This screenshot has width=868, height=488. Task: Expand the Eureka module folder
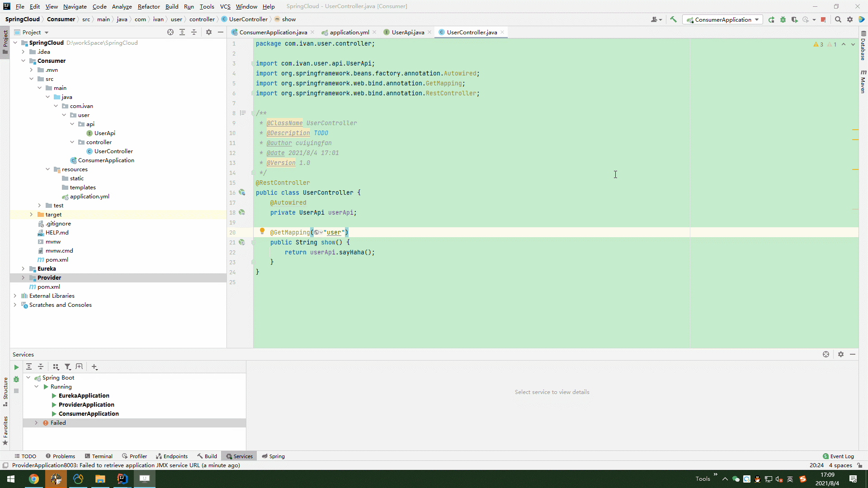23,268
